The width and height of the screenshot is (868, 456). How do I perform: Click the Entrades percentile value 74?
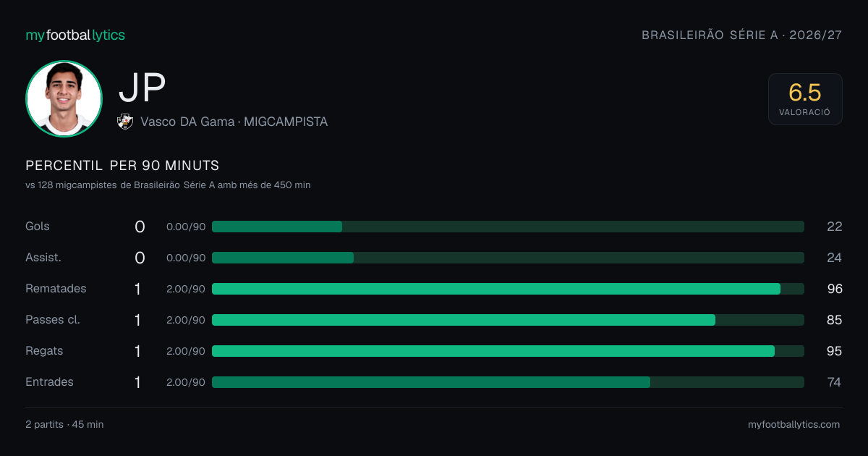pyautogui.click(x=835, y=382)
